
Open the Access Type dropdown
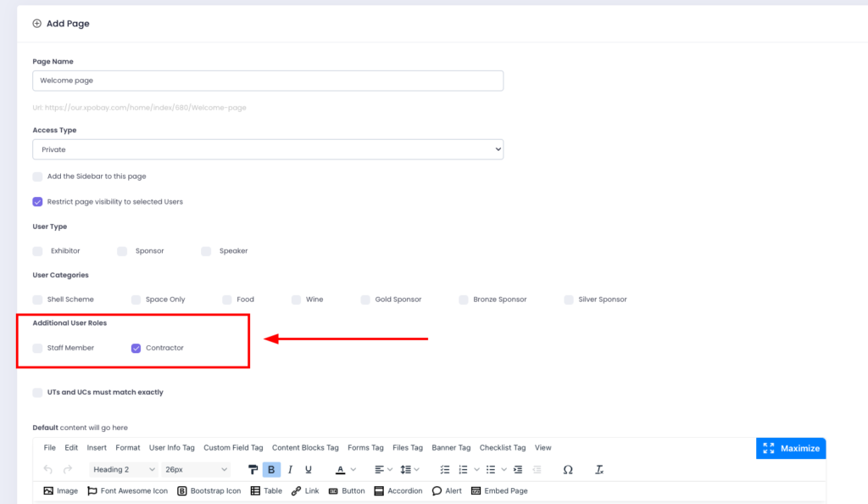268,149
